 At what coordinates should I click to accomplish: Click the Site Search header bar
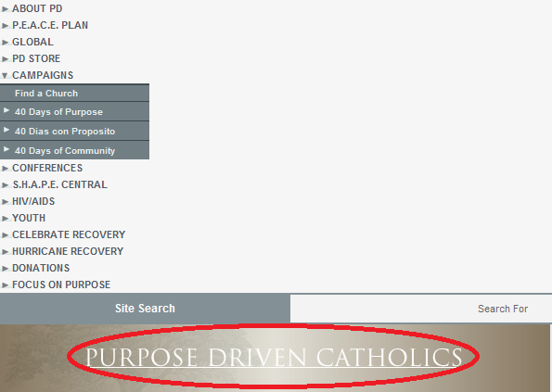click(145, 309)
